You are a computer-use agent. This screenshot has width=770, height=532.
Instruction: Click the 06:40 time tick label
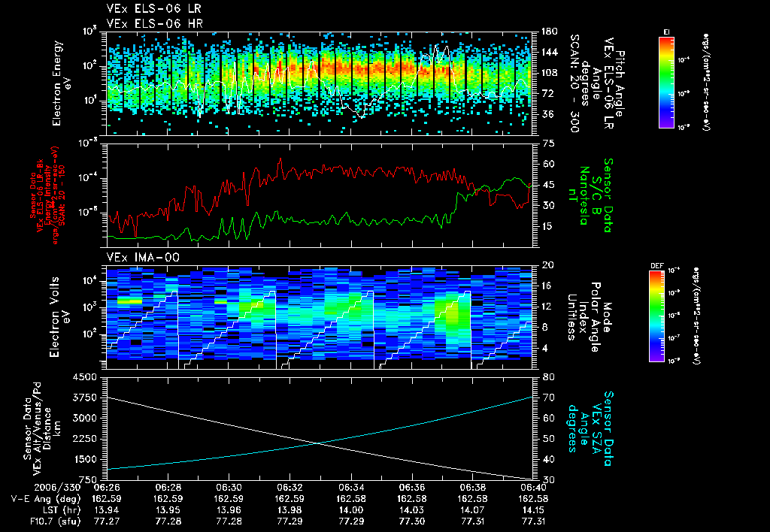533,488
